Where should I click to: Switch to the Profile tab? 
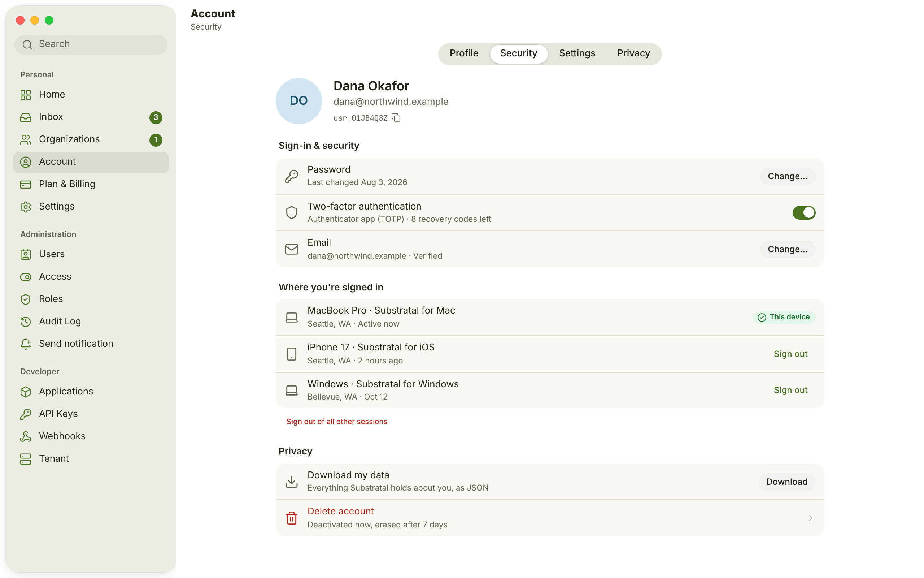(x=463, y=53)
